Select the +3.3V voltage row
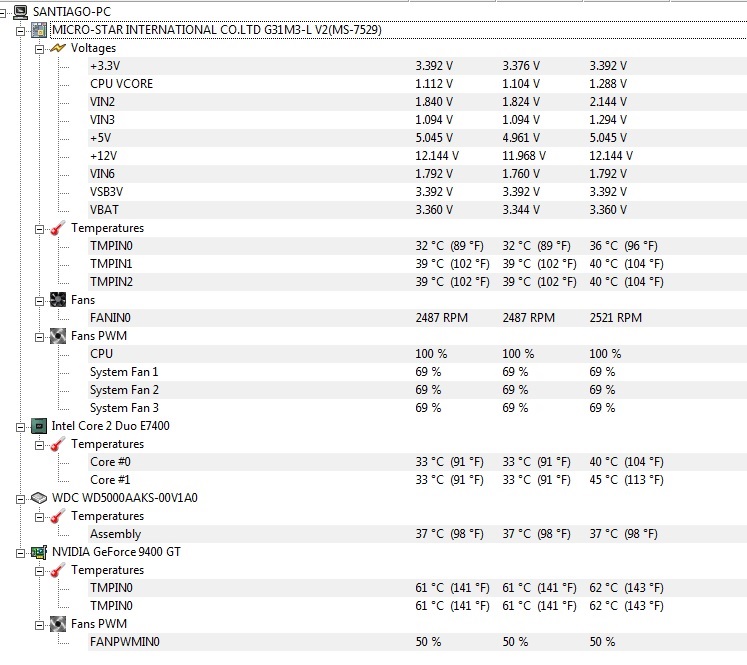Viewport: 747px width, 665px height. click(417, 66)
